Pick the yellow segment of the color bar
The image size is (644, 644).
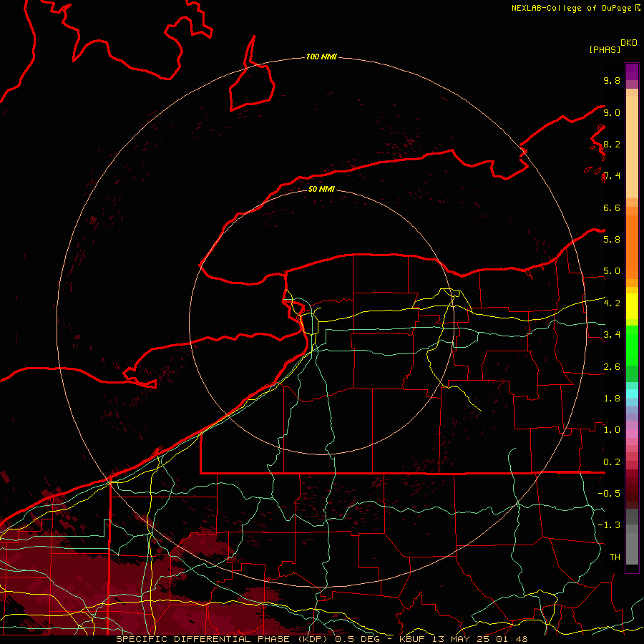(632, 306)
